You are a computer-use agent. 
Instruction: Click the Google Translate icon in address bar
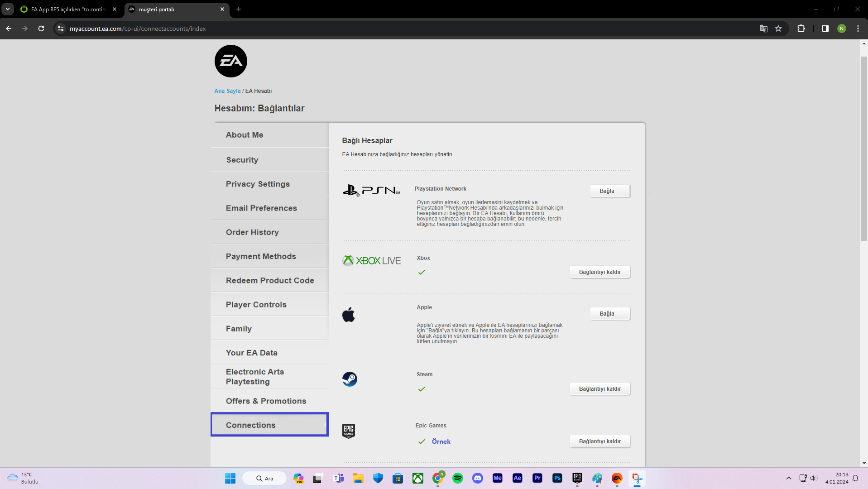pos(764,29)
